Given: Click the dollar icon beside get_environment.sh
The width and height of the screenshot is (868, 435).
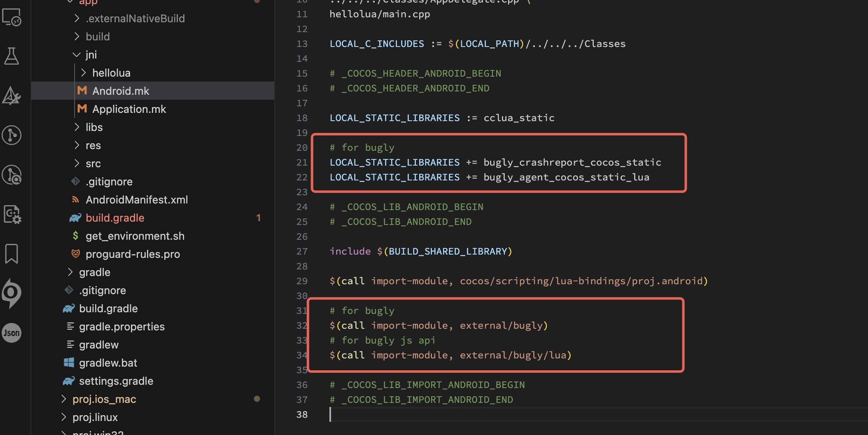Looking at the screenshot, I should pos(75,236).
